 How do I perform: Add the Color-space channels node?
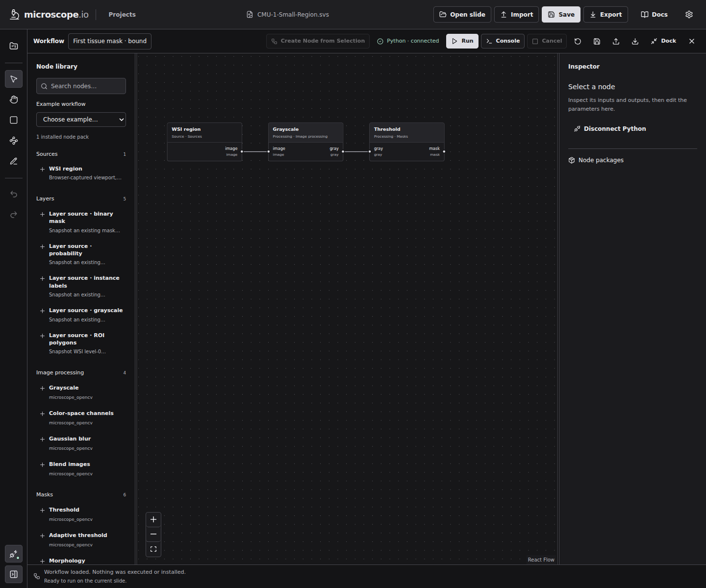(81, 417)
